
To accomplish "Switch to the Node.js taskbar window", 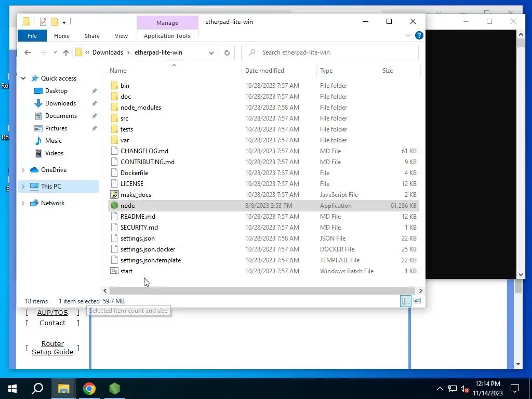I will tap(115, 389).
